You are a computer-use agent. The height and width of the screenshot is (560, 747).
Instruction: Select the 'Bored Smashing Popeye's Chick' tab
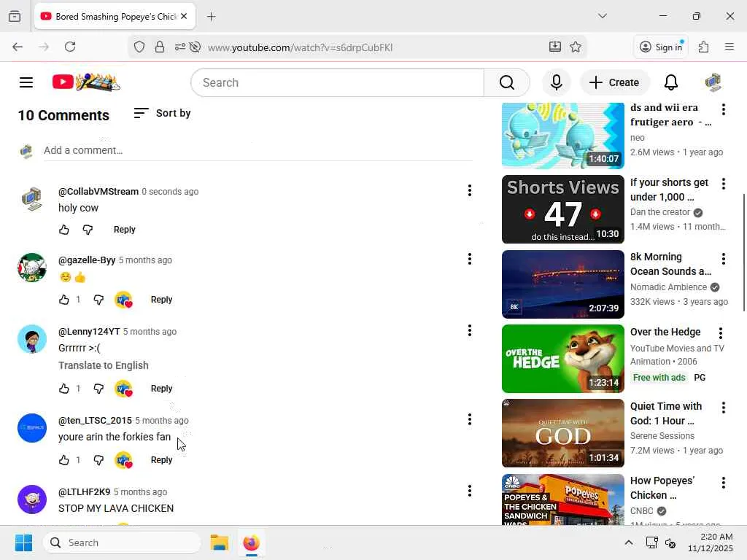(115, 17)
